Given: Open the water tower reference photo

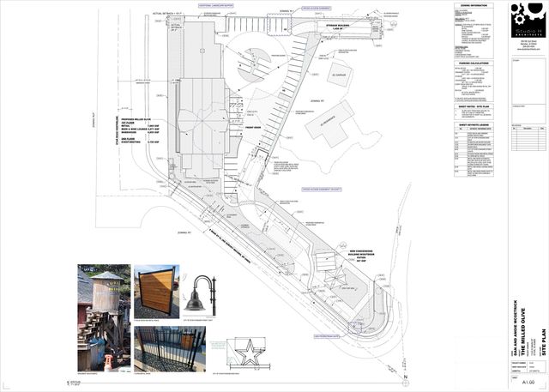Looking at the screenshot, I should click(x=104, y=317).
